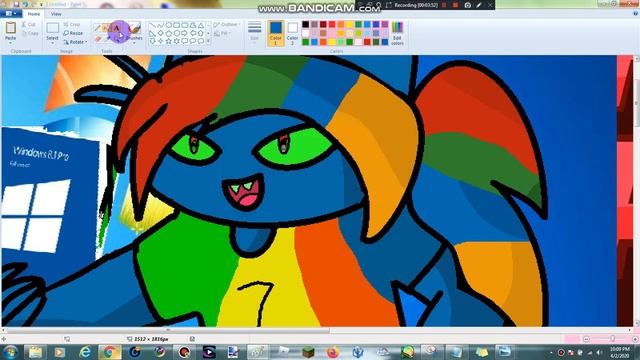Select the Right triangle shape
The height and width of the screenshot is (360, 640).
click(x=152, y=33)
